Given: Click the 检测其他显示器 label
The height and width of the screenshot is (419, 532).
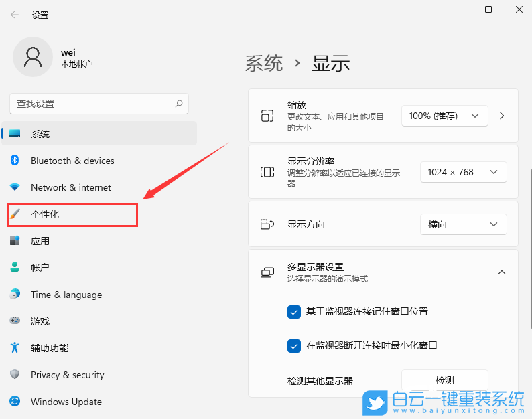Looking at the screenshot, I should point(320,381).
